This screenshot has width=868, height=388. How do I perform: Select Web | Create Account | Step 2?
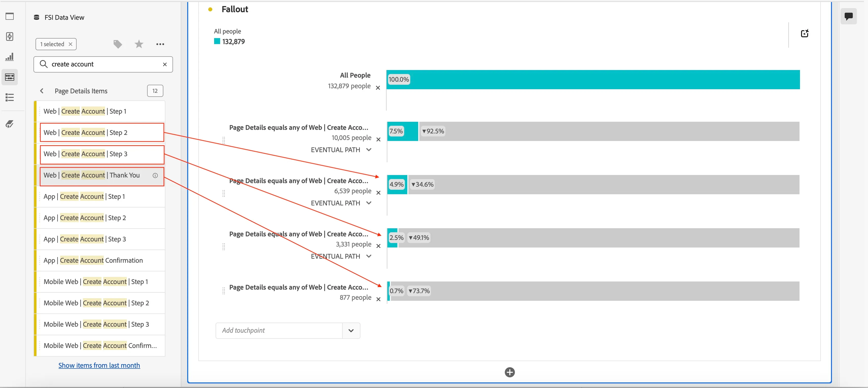point(100,133)
